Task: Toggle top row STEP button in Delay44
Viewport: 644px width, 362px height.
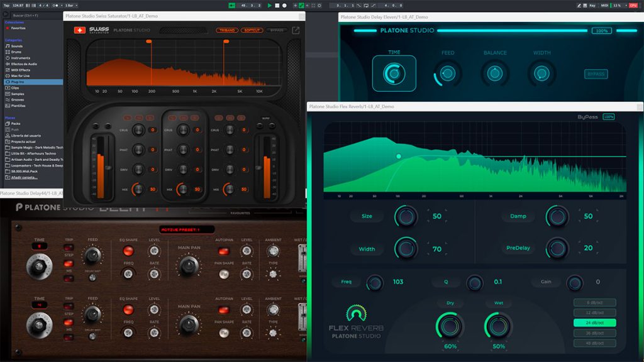Action: tap(69, 263)
